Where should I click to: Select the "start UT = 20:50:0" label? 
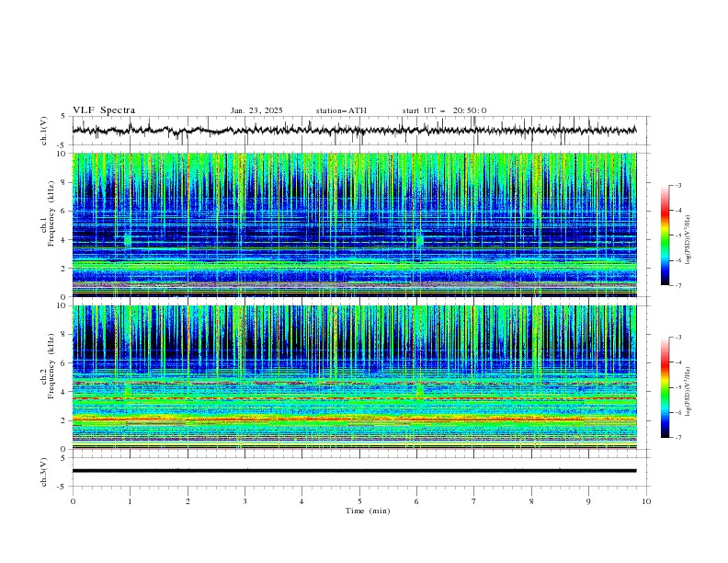pyautogui.click(x=444, y=110)
